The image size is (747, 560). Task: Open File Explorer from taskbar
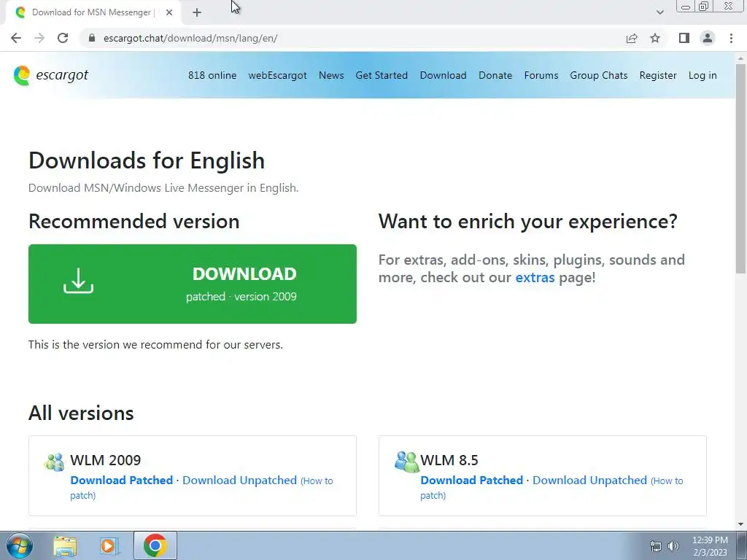pos(65,545)
